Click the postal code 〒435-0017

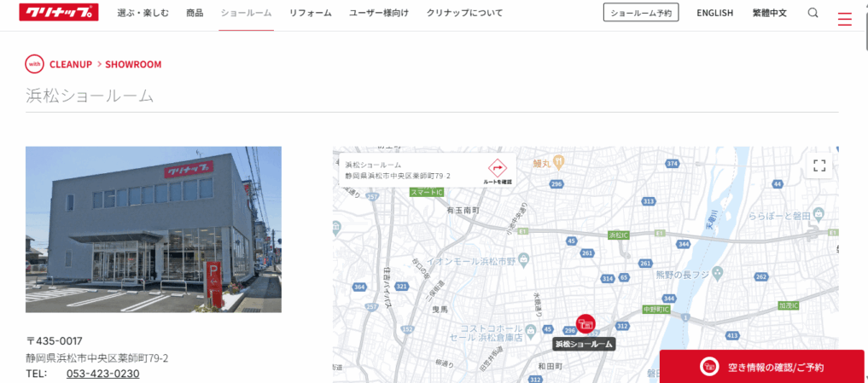pos(55,341)
